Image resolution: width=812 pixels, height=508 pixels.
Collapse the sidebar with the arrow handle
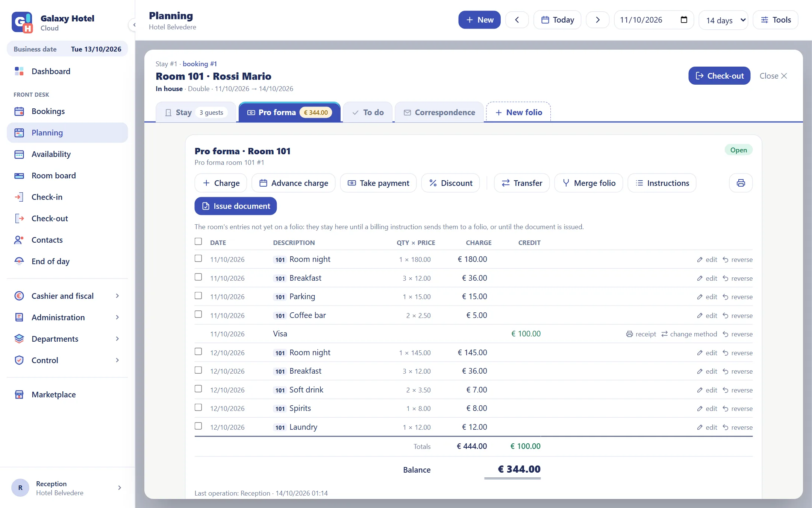click(134, 25)
